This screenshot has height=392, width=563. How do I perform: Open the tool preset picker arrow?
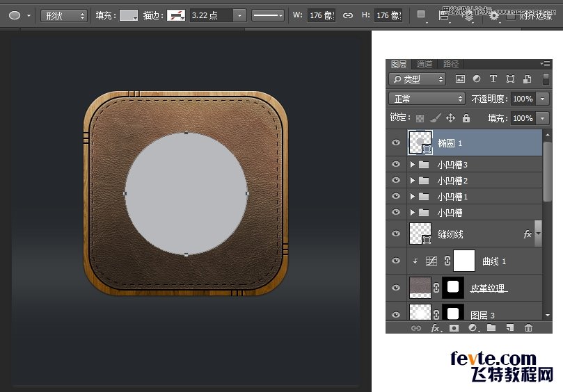click(x=29, y=15)
